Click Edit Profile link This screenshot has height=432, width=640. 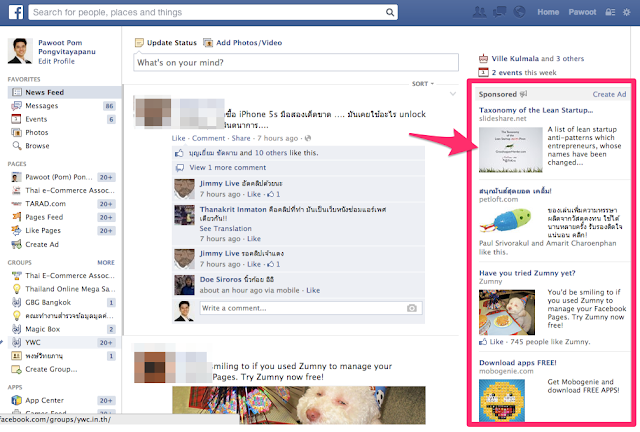click(x=56, y=61)
